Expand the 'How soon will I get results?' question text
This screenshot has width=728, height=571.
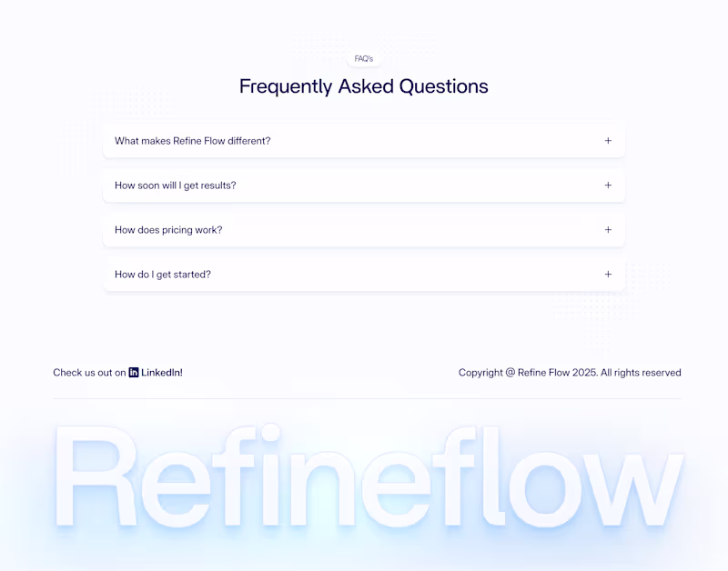click(175, 185)
